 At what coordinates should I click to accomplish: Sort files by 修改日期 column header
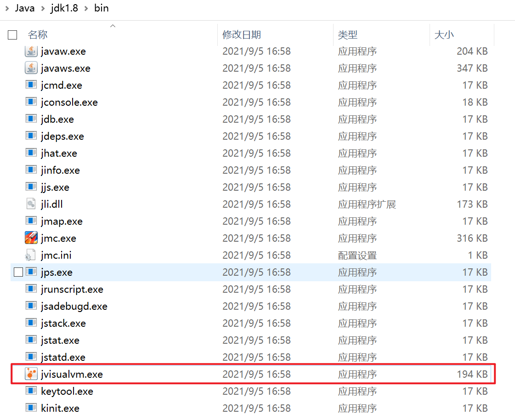pyautogui.click(x=242, y=35)
